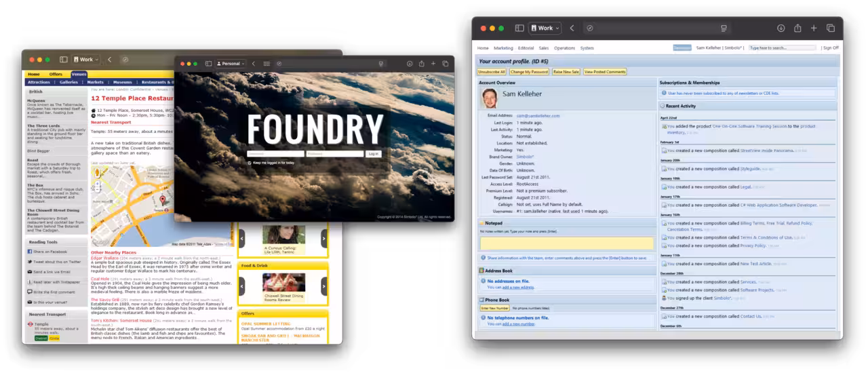Switch to the Offers tab on the venue site

pos(56,74)
